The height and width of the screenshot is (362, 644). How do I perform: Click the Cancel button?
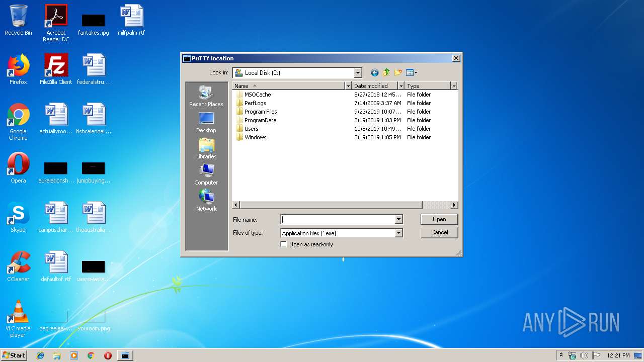click(x=439, y=232)
